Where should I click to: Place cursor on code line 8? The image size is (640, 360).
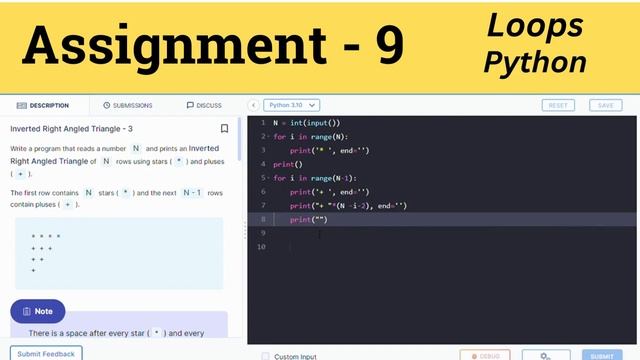click(442, 220)
